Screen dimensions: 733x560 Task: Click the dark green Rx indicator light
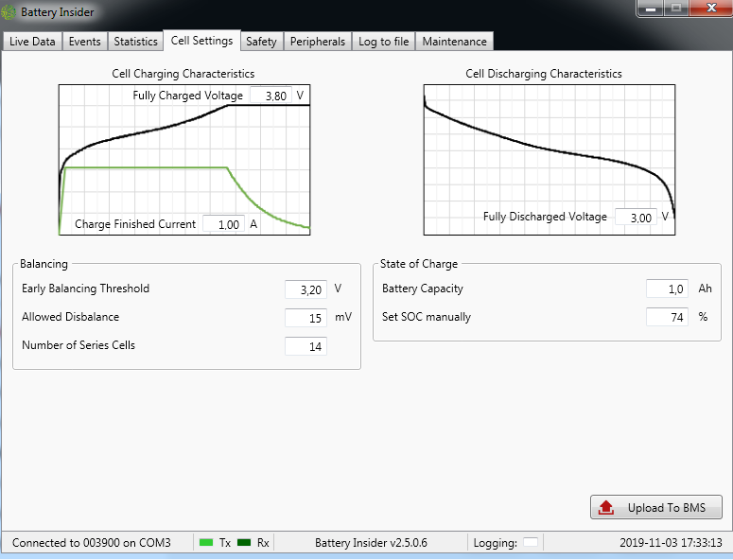tap(244, 543)
